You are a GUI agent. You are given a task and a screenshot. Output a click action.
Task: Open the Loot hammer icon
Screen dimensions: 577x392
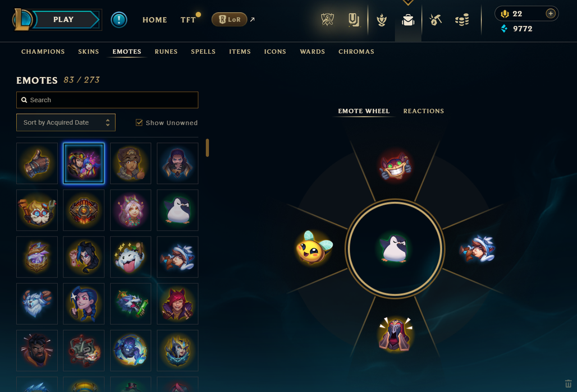point(436,20)
